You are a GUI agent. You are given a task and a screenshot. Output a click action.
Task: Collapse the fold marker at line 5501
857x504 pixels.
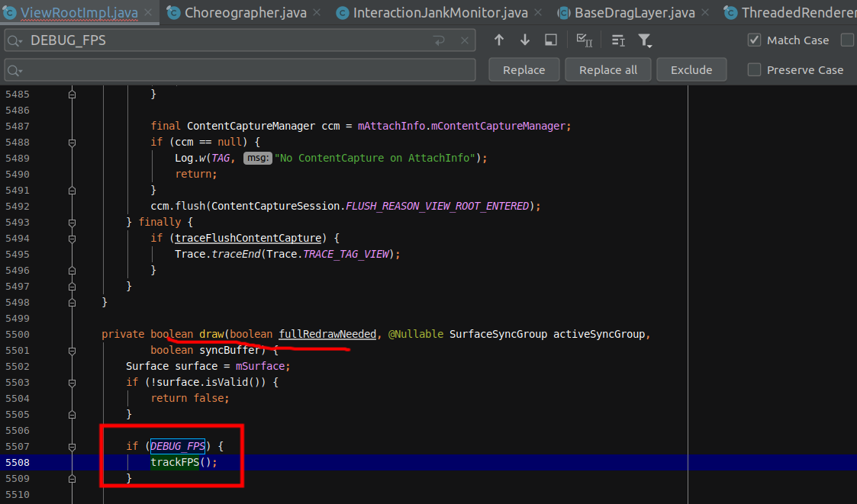tap(72, 351)
